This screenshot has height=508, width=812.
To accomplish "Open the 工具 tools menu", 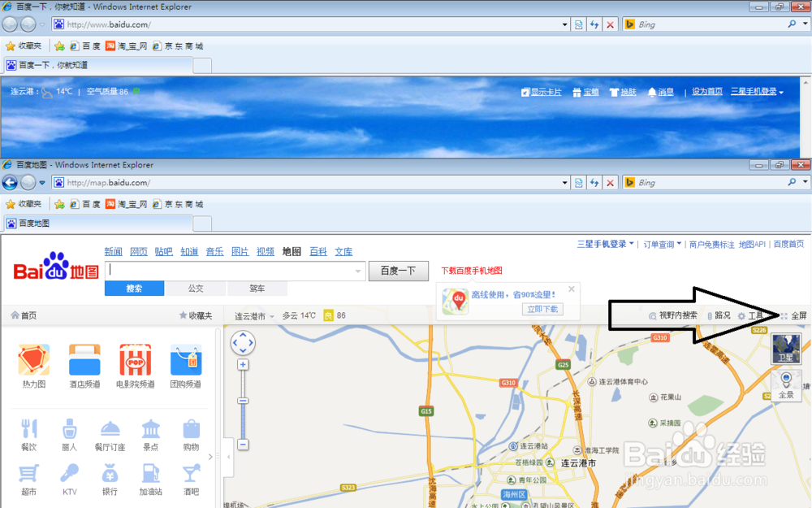I will (750, 315).
